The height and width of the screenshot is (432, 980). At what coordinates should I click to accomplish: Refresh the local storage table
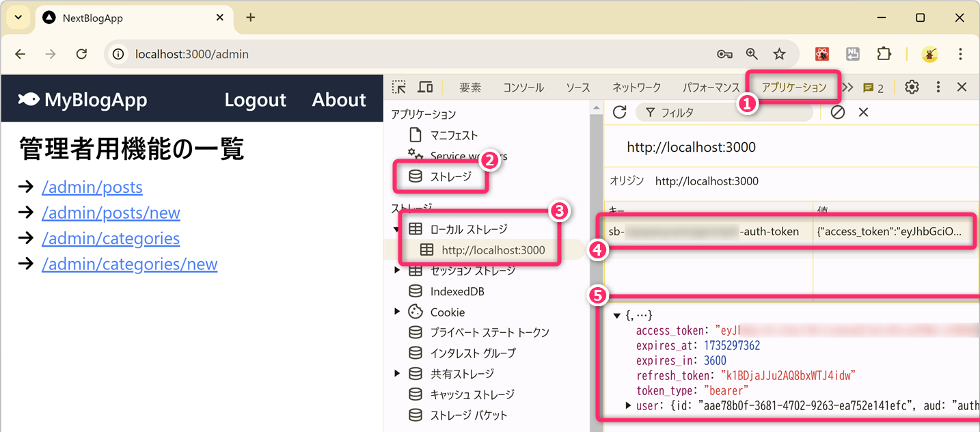click(619, 112)
